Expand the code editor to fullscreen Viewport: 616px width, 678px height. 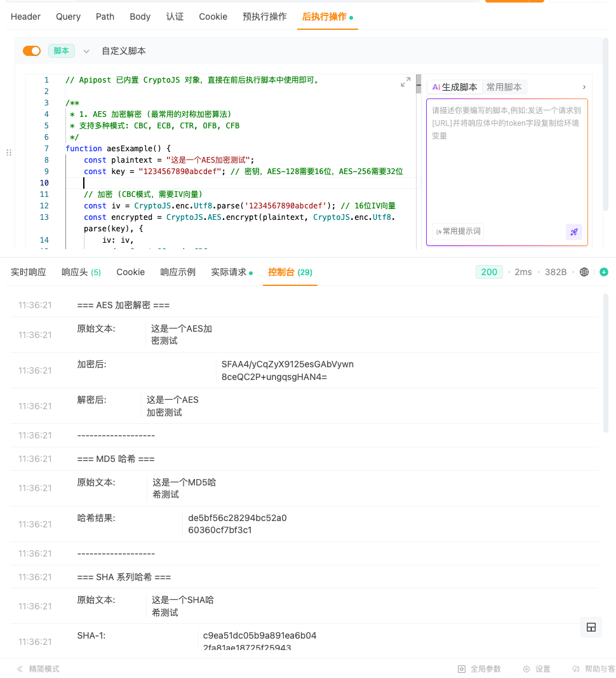pos(406,82)
